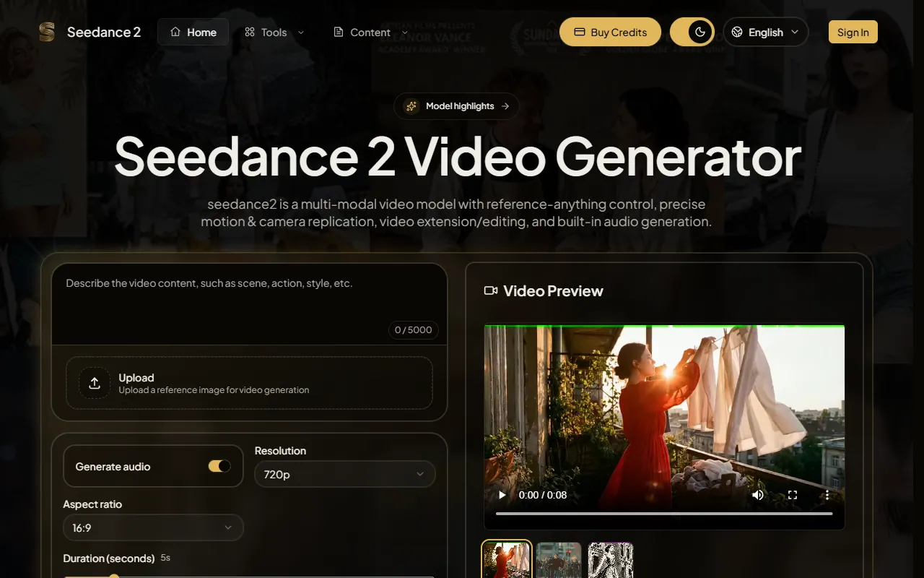The image size is (924, 578).
Task: Click the upload arrow icon
Action: (x=95, y=384)
